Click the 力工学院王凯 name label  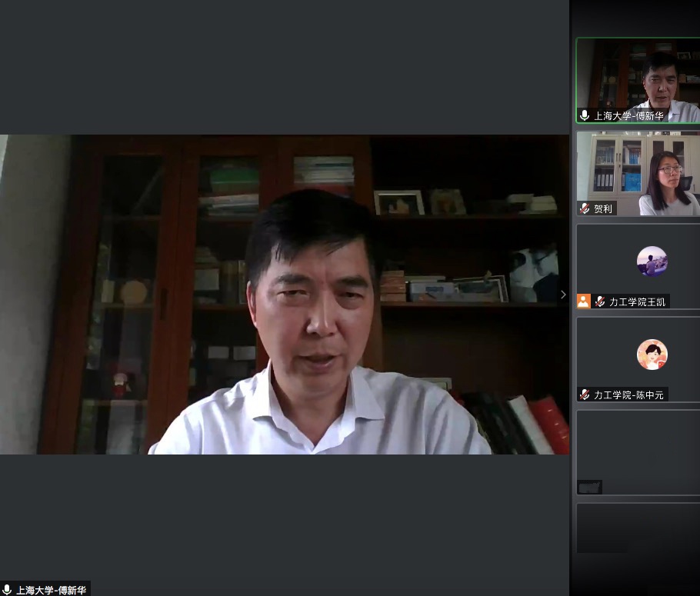[x=638, y=302]
